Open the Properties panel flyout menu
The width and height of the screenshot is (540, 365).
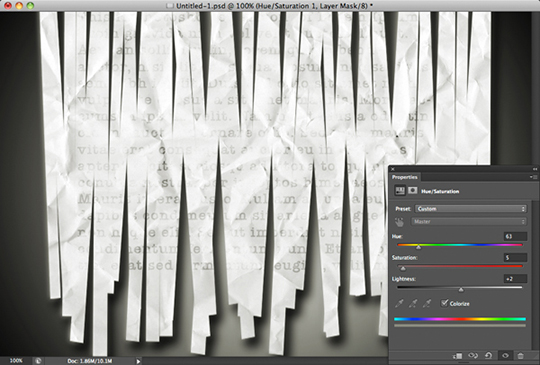533,177
